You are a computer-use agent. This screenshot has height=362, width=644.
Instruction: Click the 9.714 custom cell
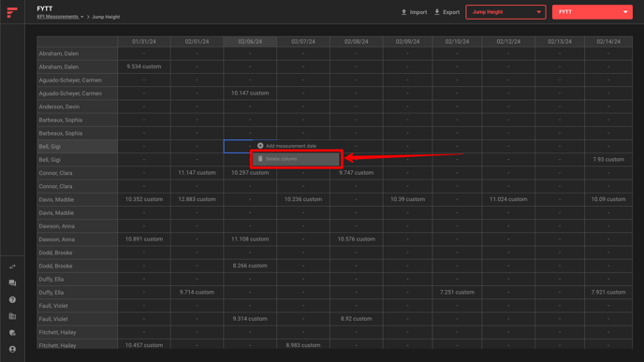(x=197, y=292)
